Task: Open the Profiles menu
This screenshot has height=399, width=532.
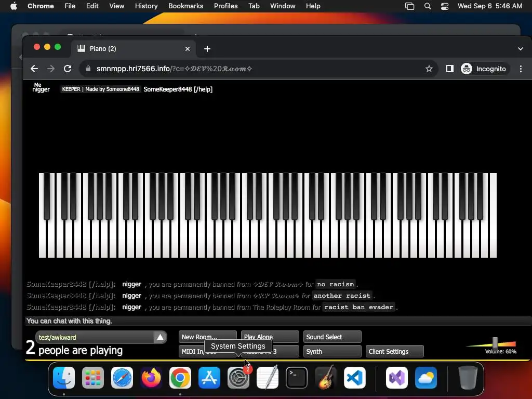Action: pyautogui.click(x=225, y=6)
